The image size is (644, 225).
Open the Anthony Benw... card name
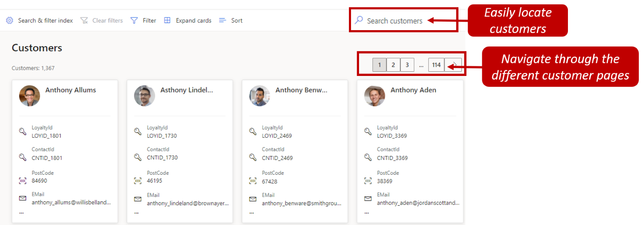(301, 90)
